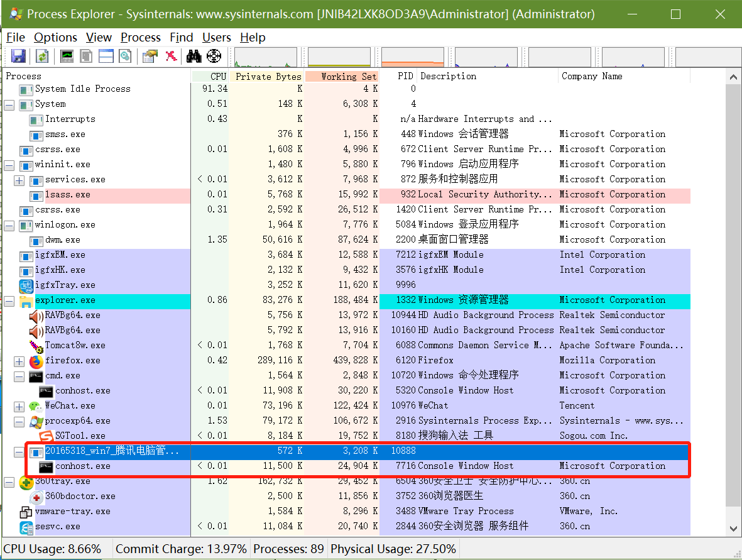
Task: Click the scrollbar up arrow
Action: [733, 77]
